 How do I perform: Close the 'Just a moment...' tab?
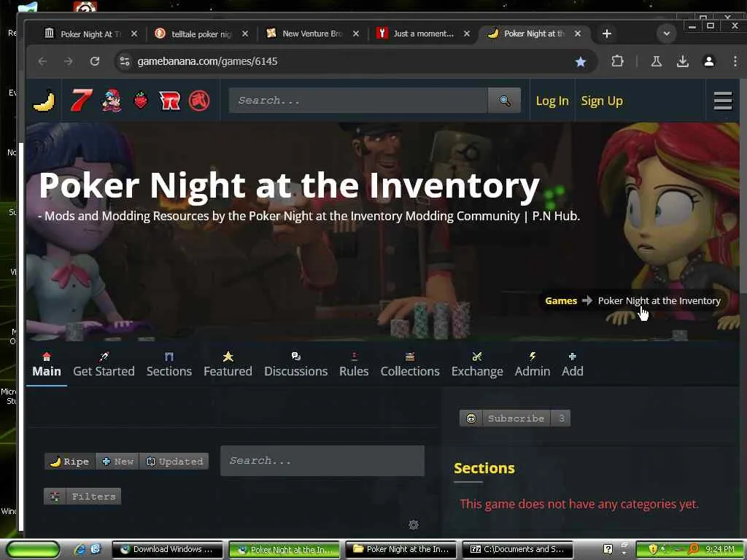point(467,34)
